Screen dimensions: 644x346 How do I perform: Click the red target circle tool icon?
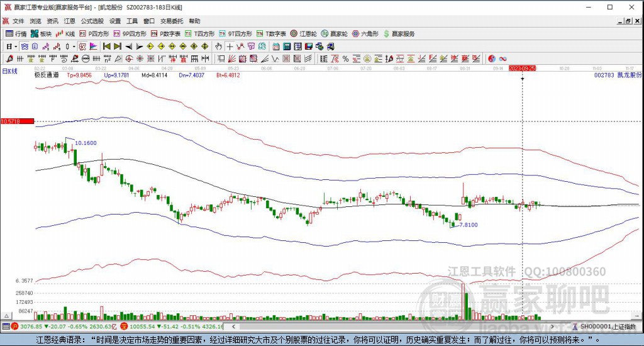point(129,59)
